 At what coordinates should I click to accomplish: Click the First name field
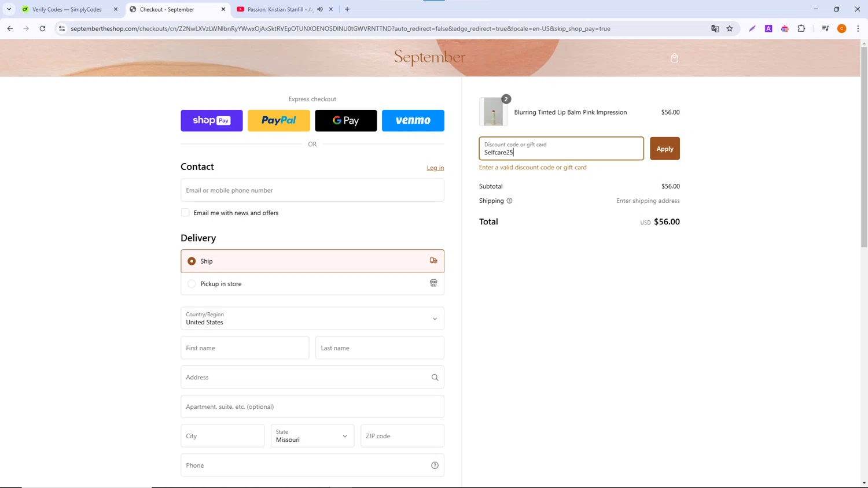point(245,348)
